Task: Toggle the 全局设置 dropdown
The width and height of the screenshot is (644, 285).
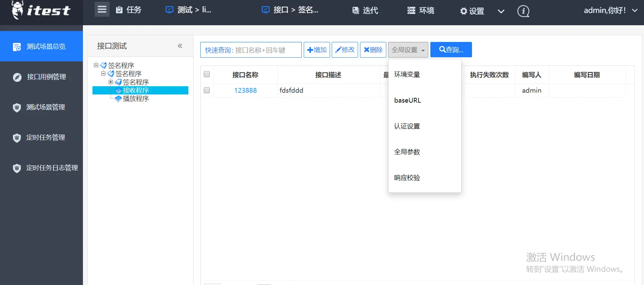Action: pyautogui.click(x=408, y=50)
